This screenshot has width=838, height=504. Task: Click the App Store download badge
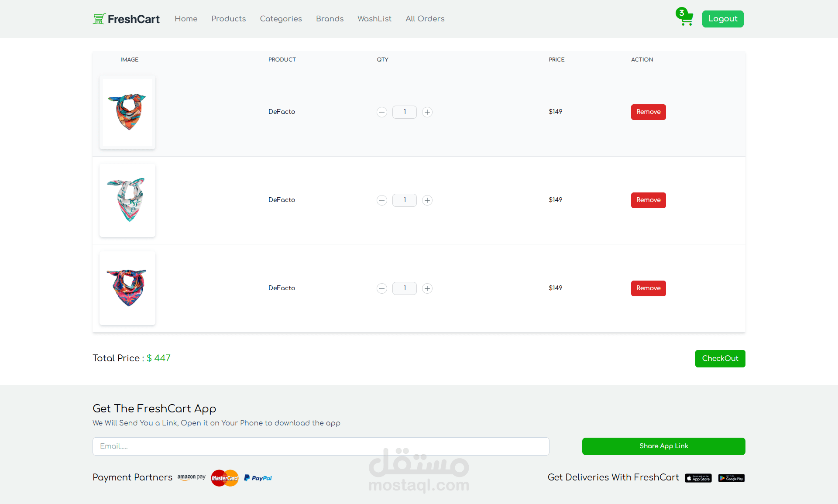pos(698,478)
